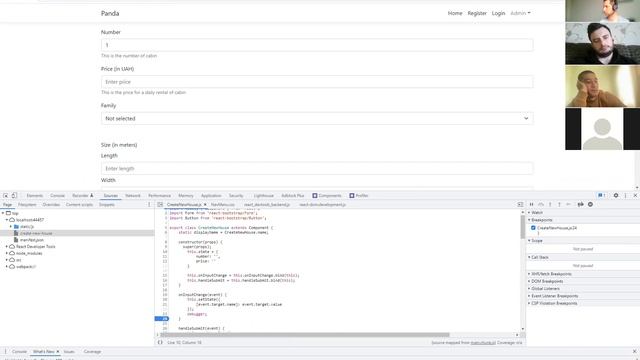
Task: Close the DevTools panel
Action: point(635,196)
